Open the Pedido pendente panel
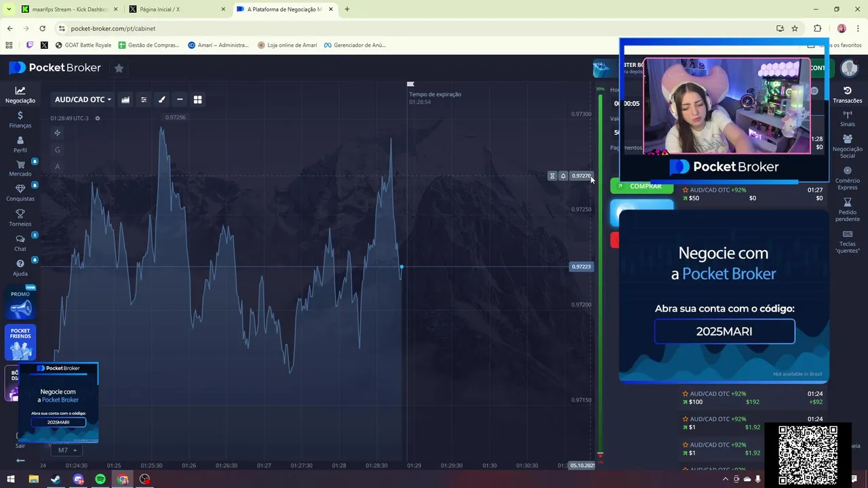The width and height of the screenshot is (868, 488). [x=848, y=210]
